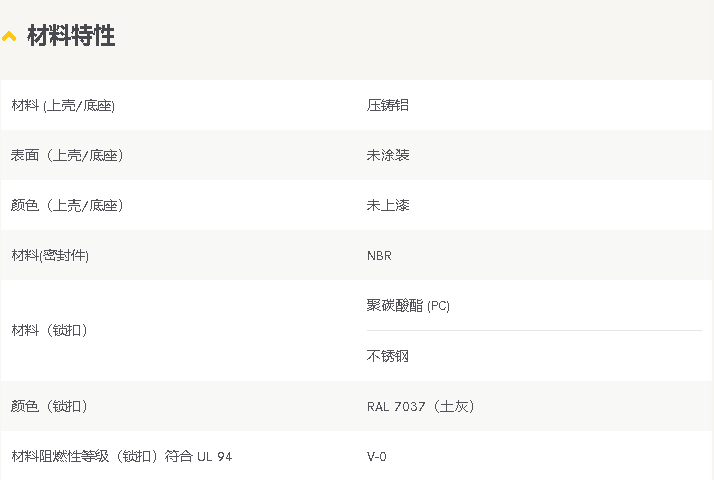This screenshot has height=480, width=714.
Task: Click the NBR value text
Action: click(x=379, y=256)
